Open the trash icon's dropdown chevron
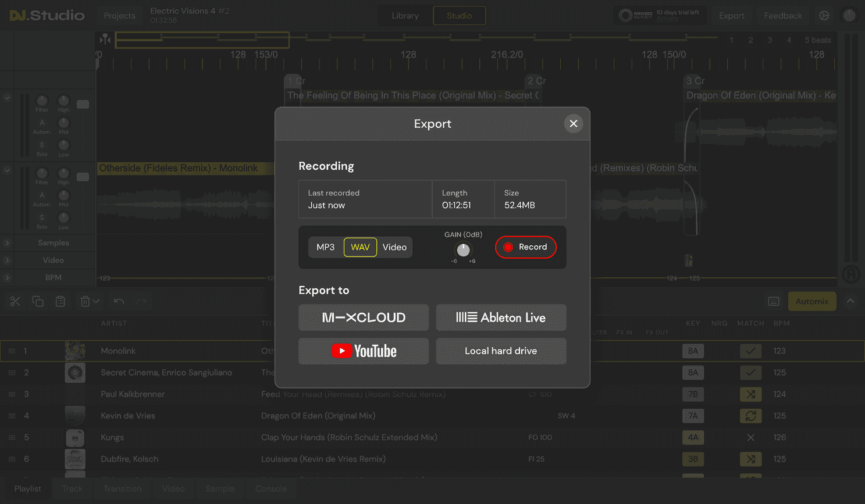 tap(95, 301)
